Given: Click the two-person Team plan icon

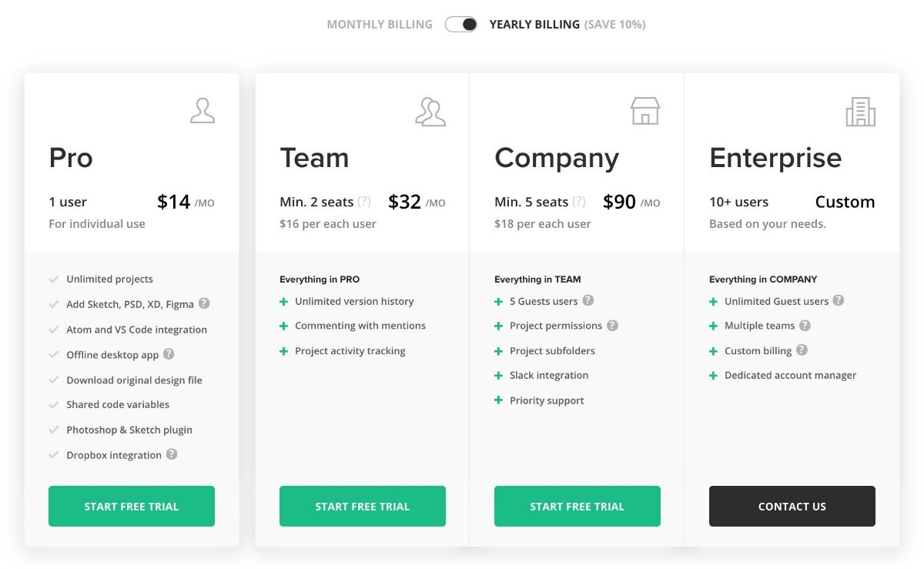Looking at the screenshot, I should click(430, 112).
